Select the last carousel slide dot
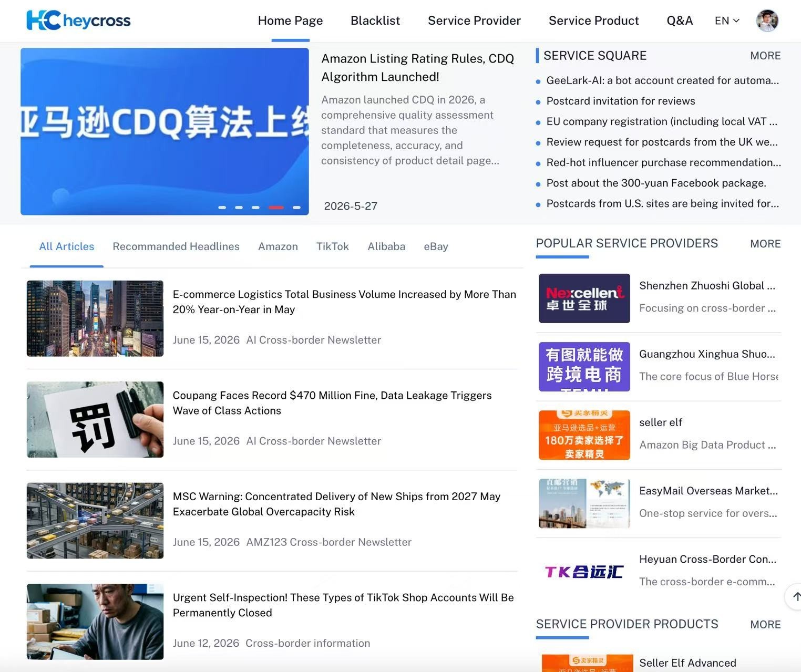This screenshot has width=801, height=672. [297, 208]
